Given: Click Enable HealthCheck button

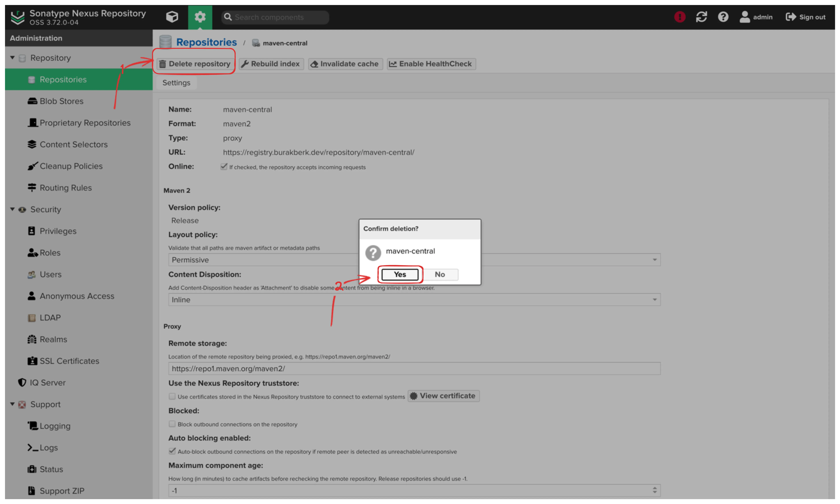Looking at the screenshot, I should click(x=431, y=64).
